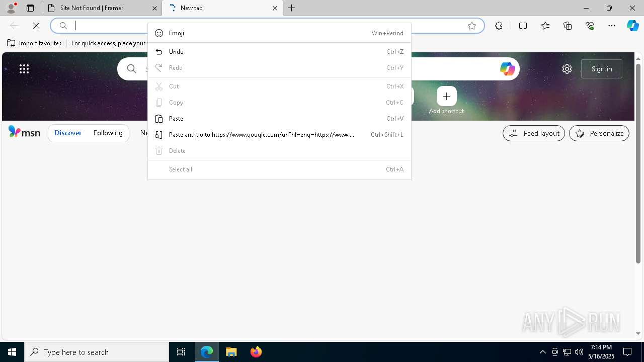
Task: Open Task View on taskbar
Action: pos(181,352)
